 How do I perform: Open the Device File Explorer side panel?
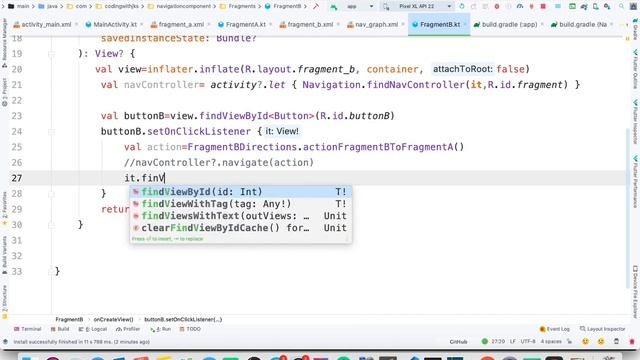pos(636,292)
